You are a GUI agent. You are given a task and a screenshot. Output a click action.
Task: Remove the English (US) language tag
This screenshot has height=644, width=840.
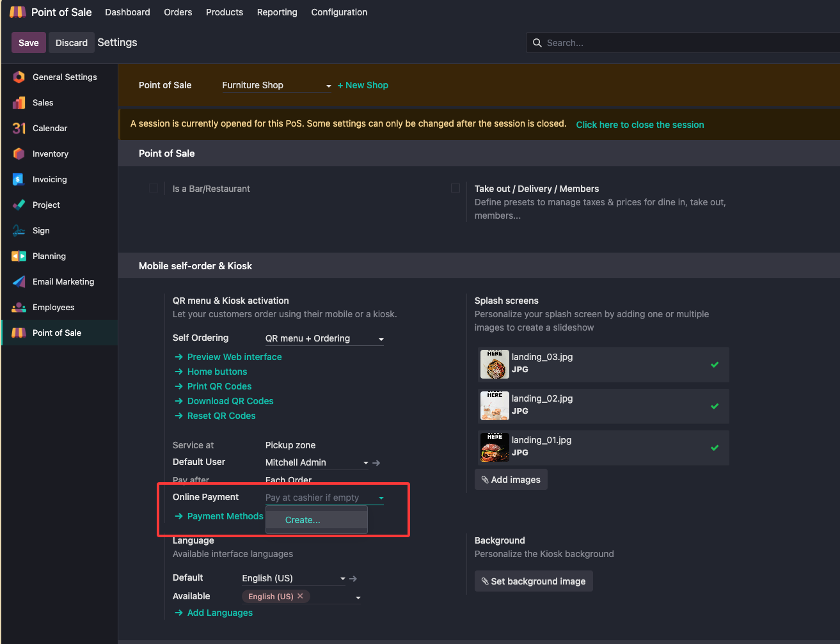pyautogui.click(x=300, y=596)
